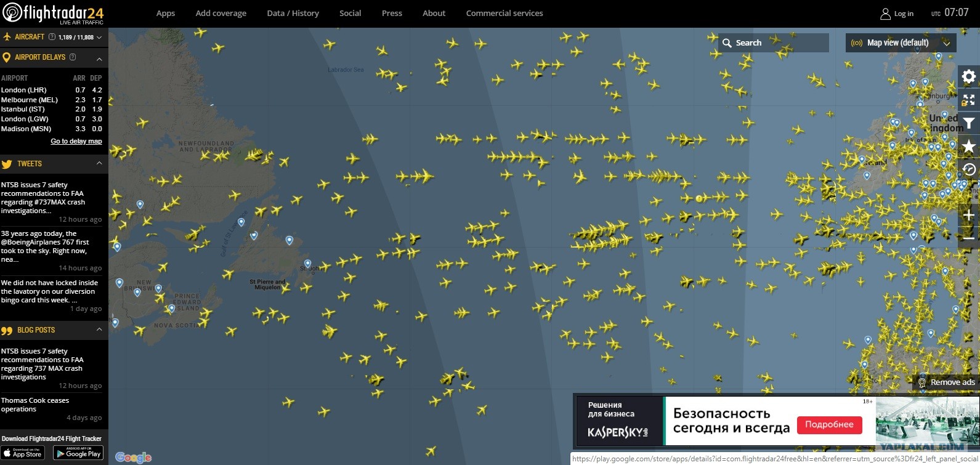Collapse the Tweets panel
Screen dimensions: 980x465
click(x=99, y=163)
